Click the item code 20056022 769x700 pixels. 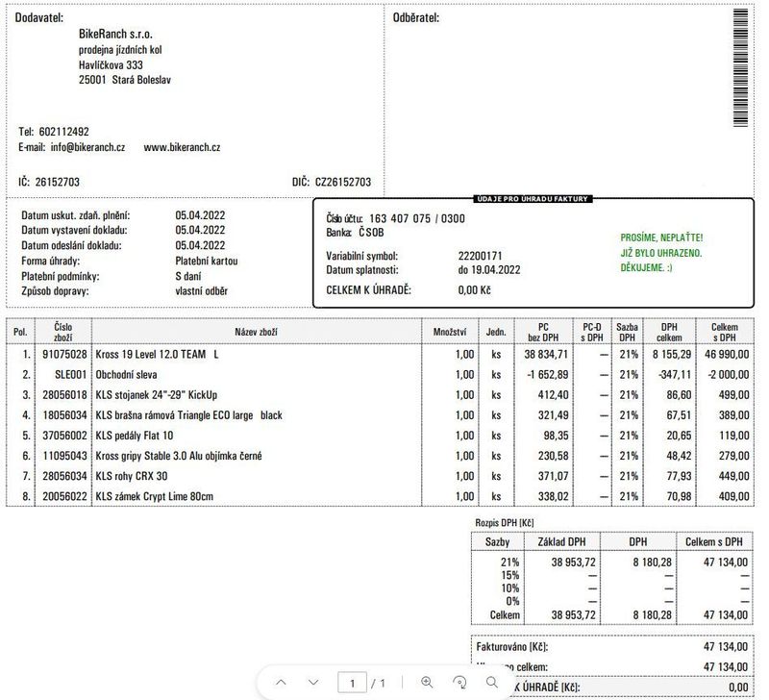[x=64, y=496]
